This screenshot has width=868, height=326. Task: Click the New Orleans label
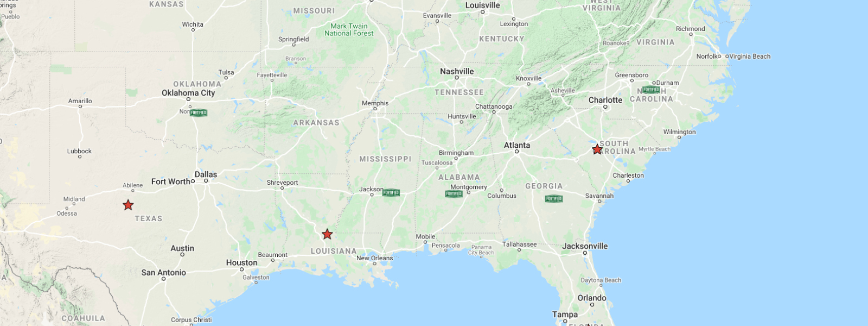coord(374,258)
